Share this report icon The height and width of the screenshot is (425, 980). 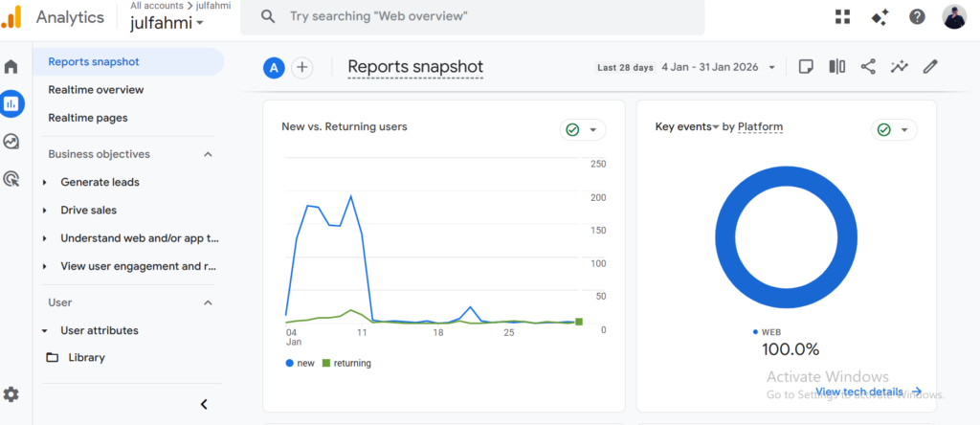868,67
